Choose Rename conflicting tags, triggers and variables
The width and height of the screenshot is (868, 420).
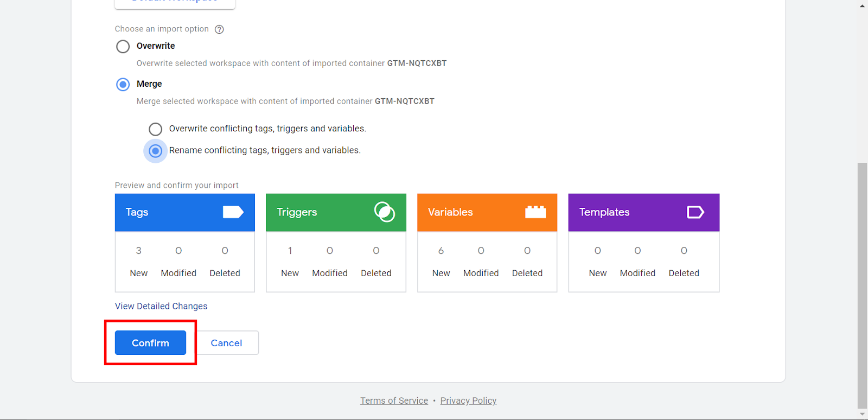tap(156, 151)
